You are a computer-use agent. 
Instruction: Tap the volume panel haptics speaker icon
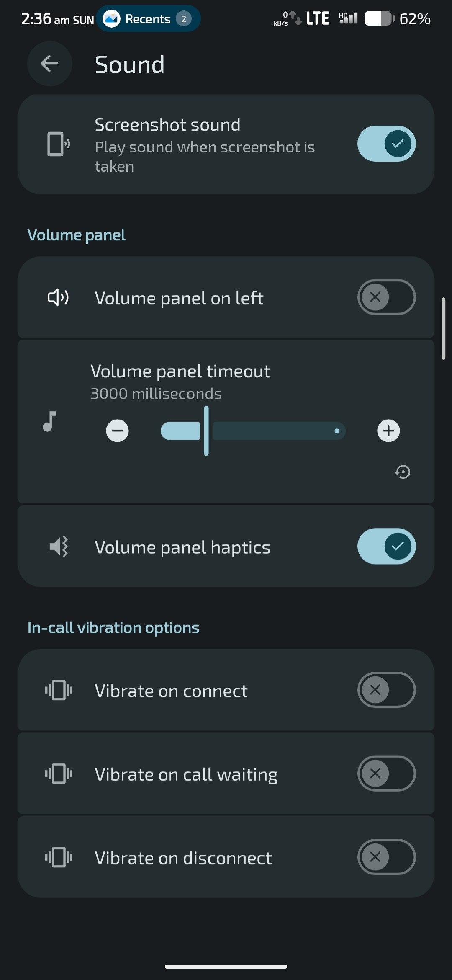[x=59, y=547]
